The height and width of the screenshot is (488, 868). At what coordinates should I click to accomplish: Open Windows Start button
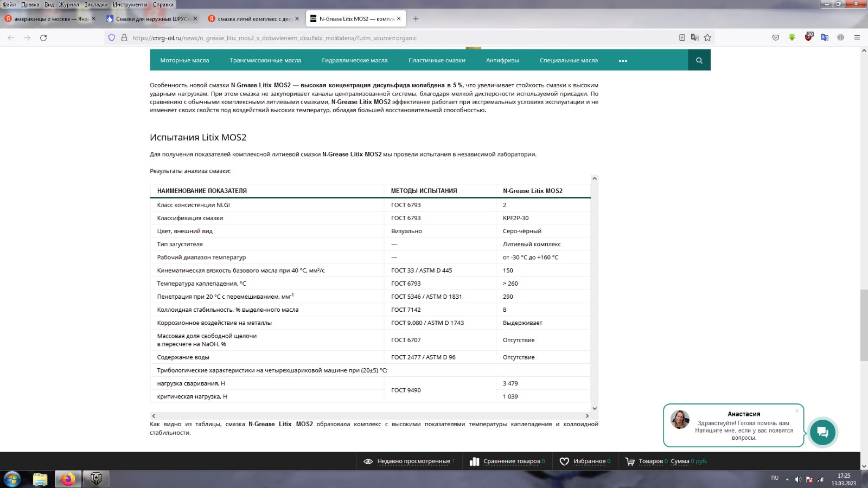(x=12, y=479)
